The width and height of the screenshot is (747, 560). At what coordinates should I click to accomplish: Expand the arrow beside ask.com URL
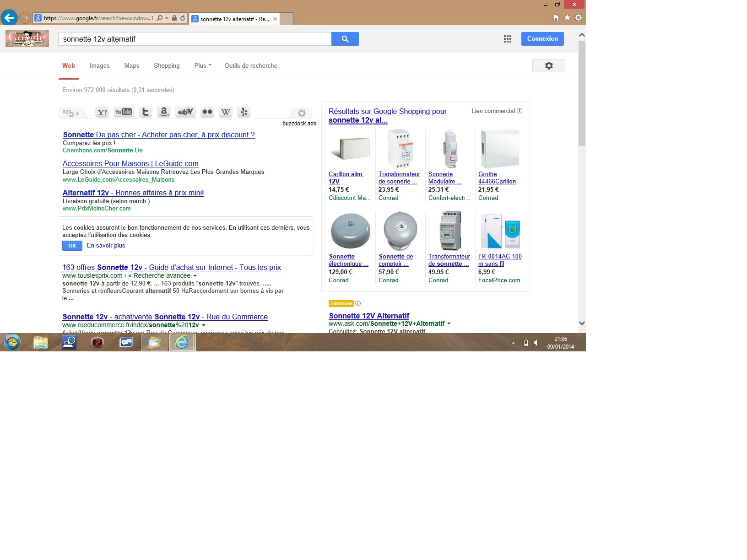click(449, 323)
